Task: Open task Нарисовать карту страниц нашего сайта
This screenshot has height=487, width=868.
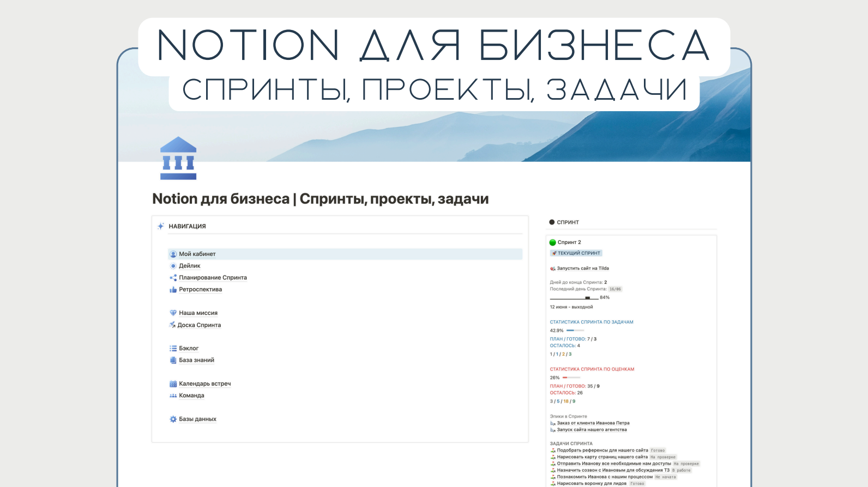Action: (x=602, y=457)
